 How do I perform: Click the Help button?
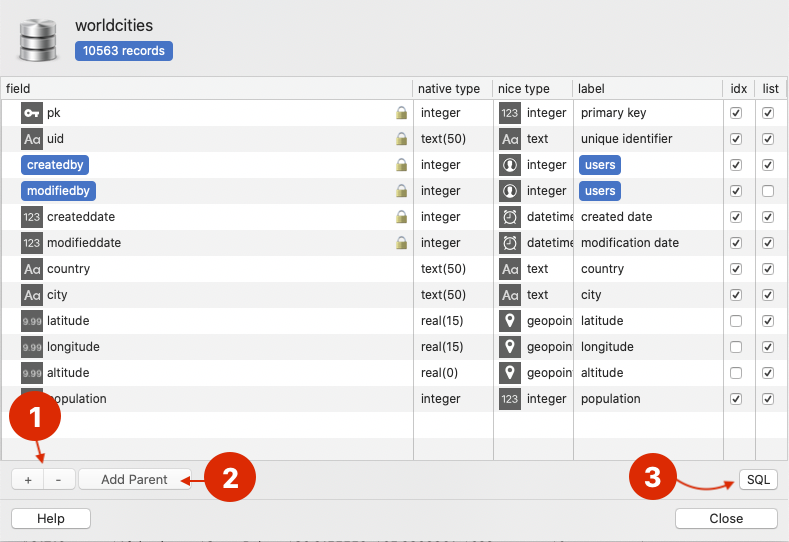pos(51,518)
